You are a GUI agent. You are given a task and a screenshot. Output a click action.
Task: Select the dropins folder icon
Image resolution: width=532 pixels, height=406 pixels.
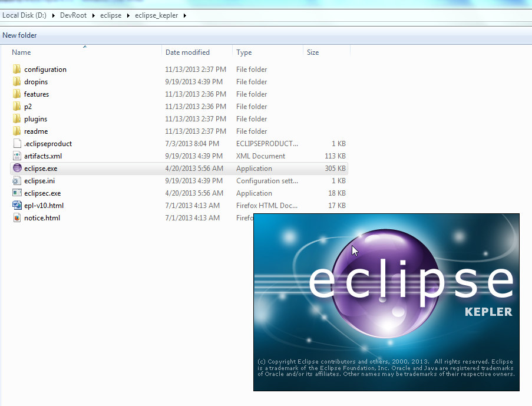17,81
